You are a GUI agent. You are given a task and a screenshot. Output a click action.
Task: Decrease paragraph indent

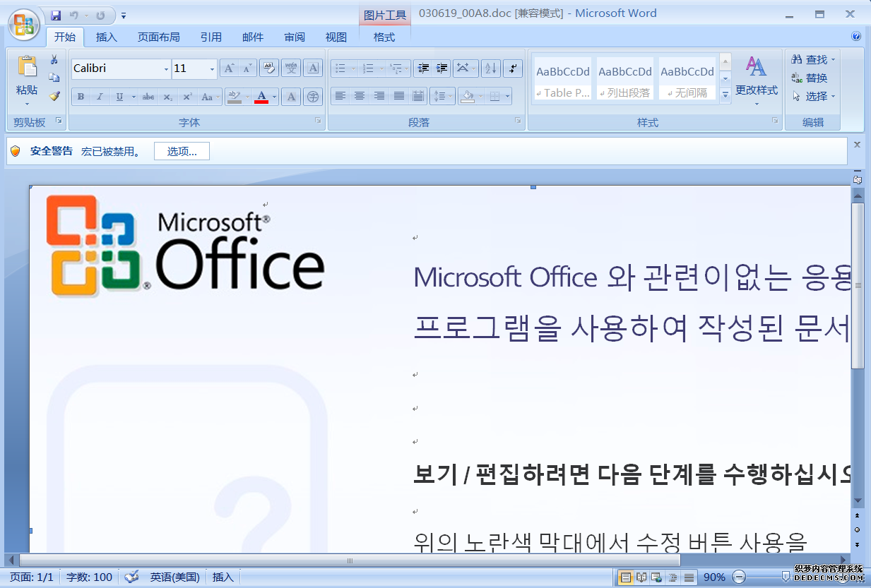423,68
